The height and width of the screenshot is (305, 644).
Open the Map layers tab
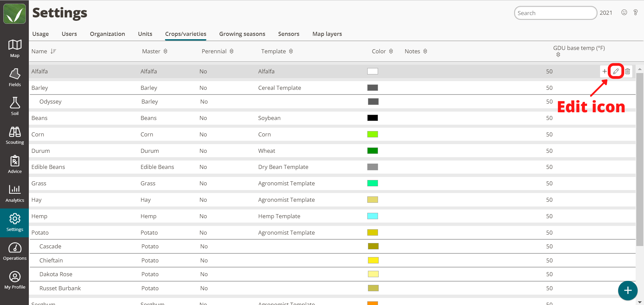(327, 34)
